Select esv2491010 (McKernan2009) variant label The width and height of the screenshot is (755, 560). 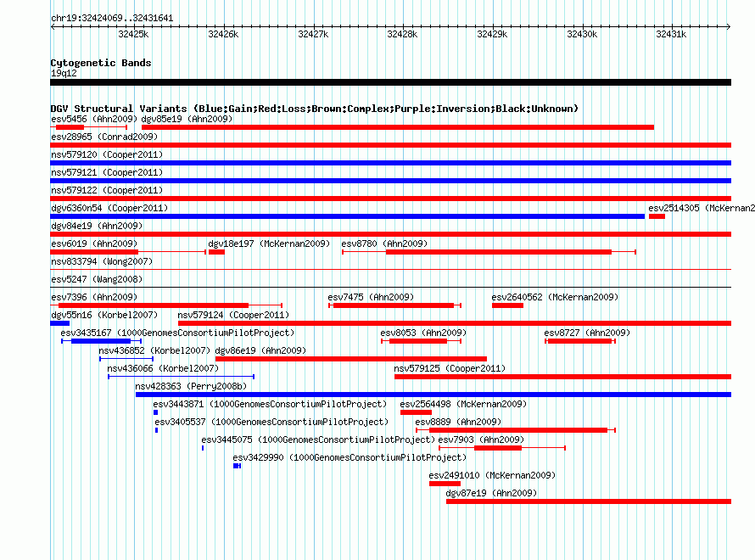(492, 475)
